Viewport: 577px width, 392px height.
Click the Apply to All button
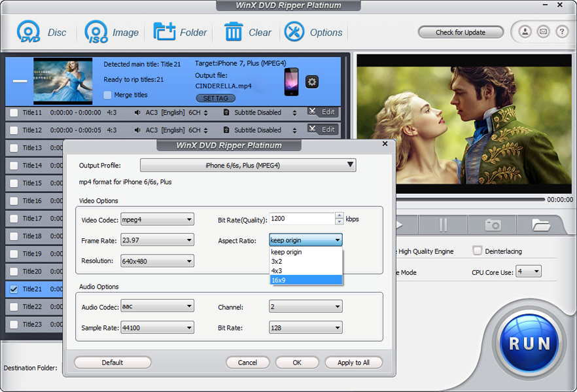(354, 363)
